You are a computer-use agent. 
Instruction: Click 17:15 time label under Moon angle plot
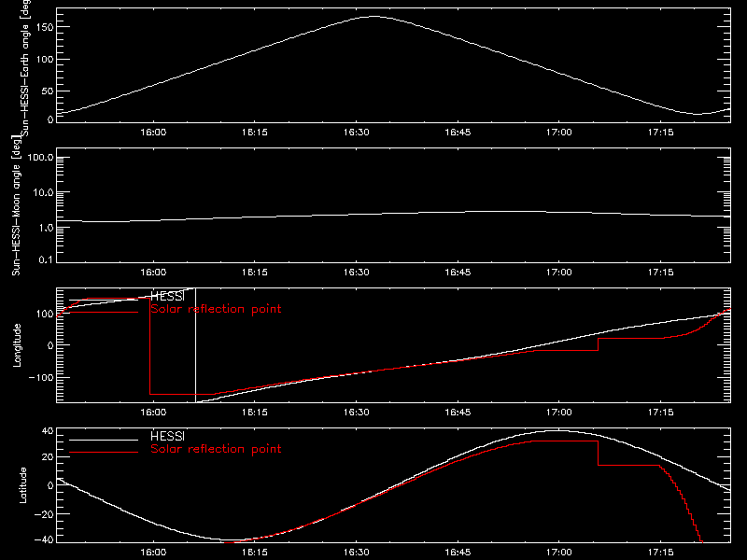661,272
